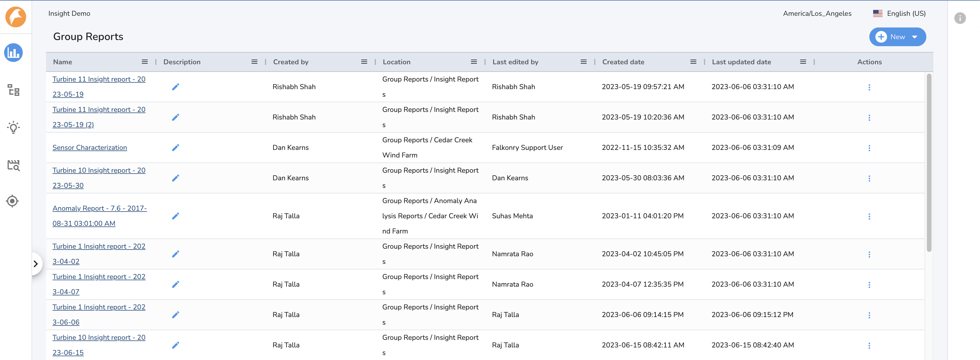Open actions menu for Turbine 11 report 2023-05-19
The width and height of the screenshot is (980, 360).
point(869,87)
